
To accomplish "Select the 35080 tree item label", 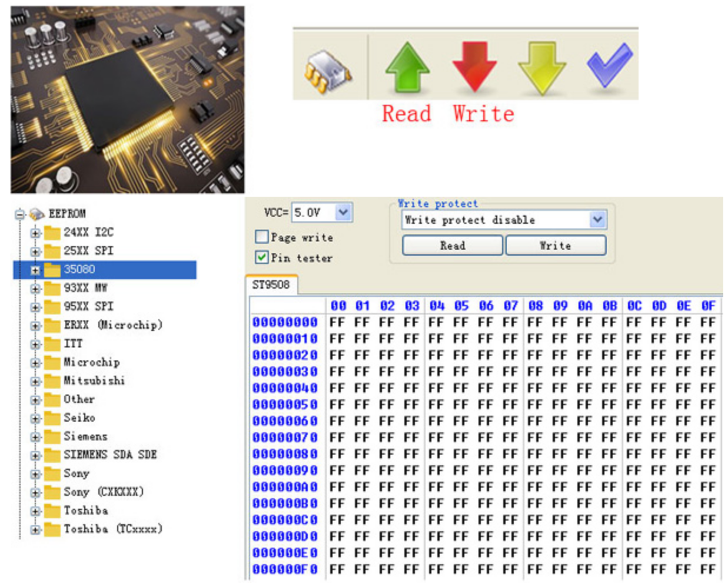I will pyautogui.click(x=79, y=270).
